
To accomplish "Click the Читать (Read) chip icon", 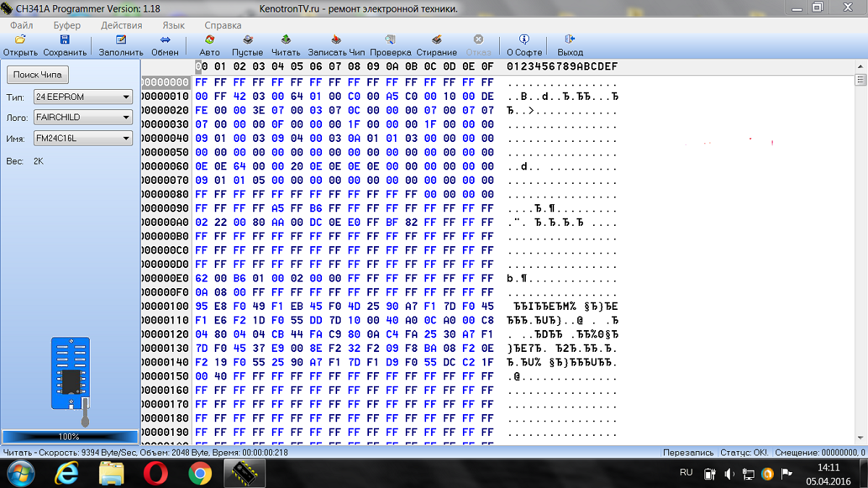I will coord(286,41).
